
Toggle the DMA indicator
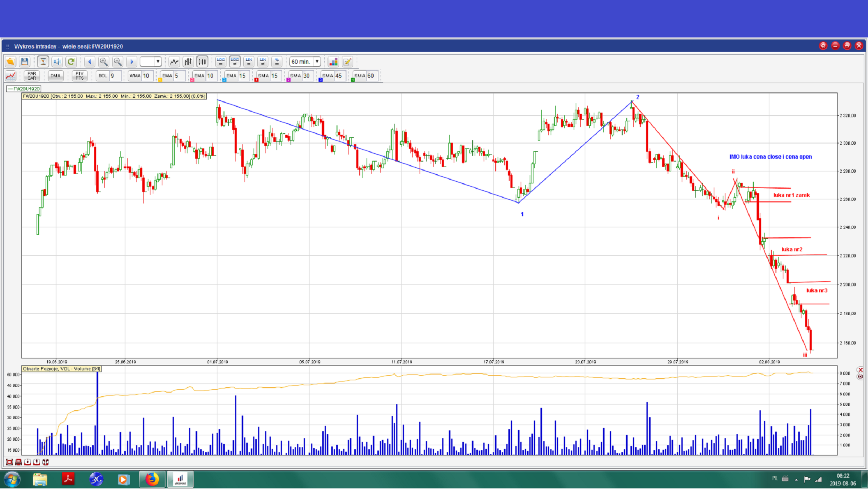55,76
